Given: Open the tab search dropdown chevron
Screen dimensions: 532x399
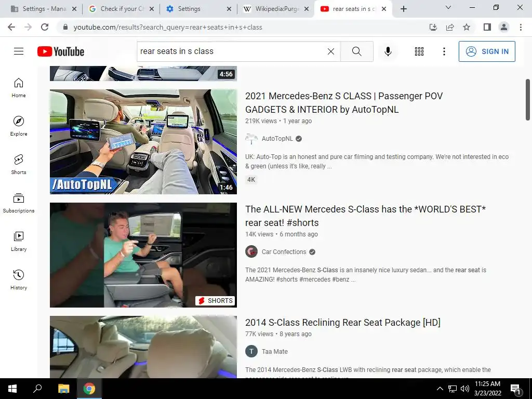Looking at the screenshot, I should [448, 7].
